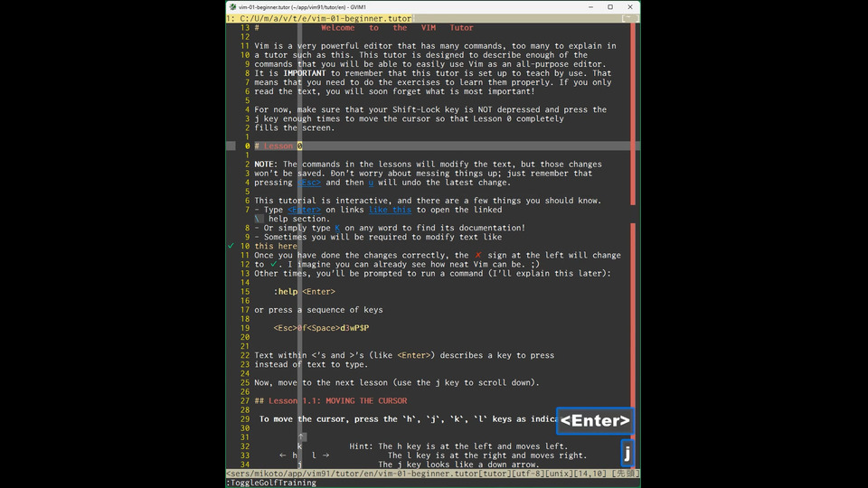Click the :ToggleGolfTraining command line

271,483
